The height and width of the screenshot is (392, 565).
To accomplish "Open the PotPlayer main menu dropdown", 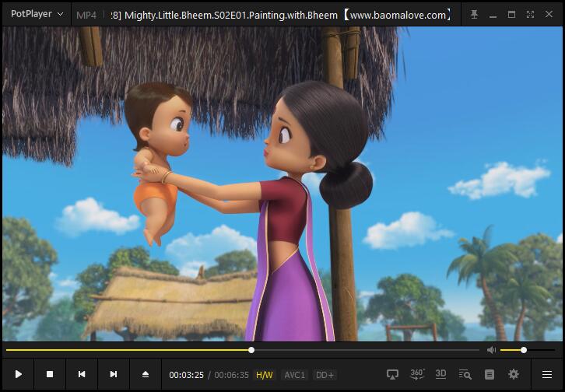I will pos(37,14).
